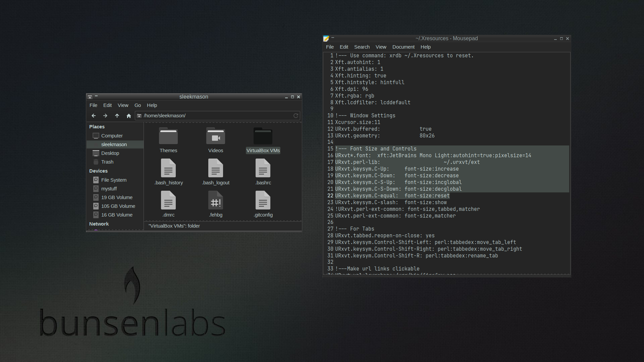Select the .bash_history file icon
Viewport: 644px width, 362px height.
[168, 168]
